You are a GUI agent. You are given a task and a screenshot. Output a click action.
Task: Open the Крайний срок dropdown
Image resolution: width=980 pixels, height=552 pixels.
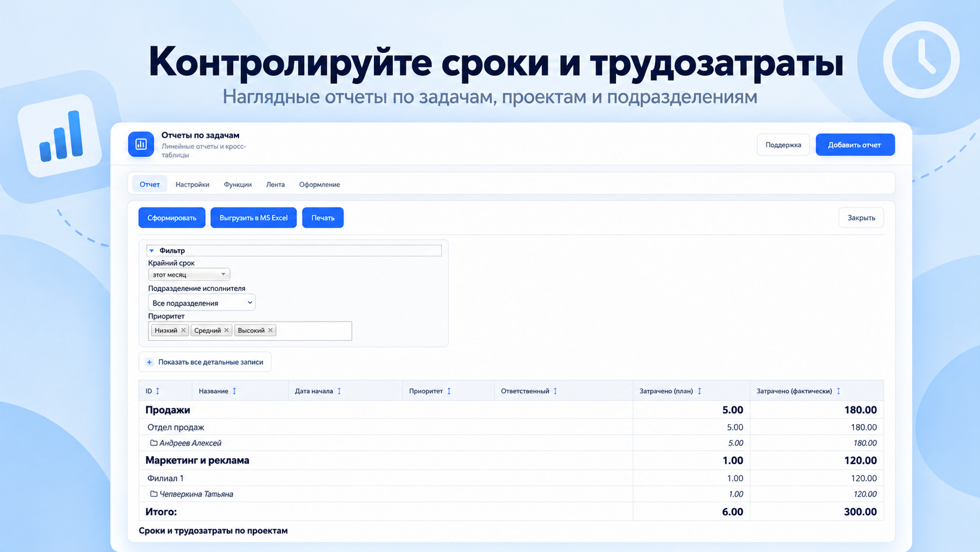189,275
